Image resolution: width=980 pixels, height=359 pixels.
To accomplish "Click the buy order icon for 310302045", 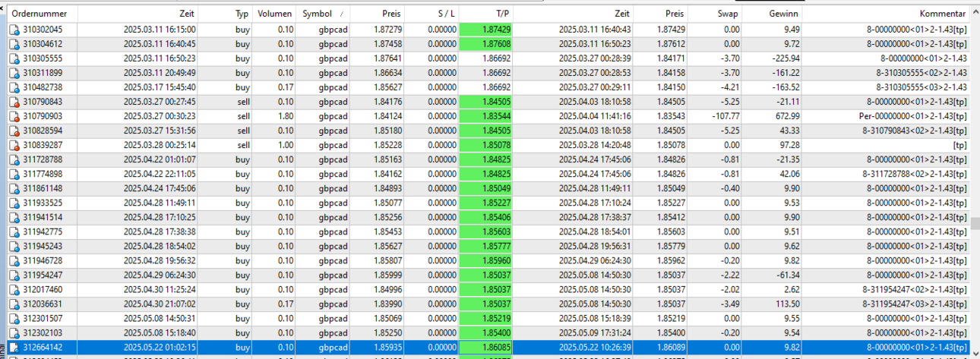I will pyautogui.click(x=14, y=30).
